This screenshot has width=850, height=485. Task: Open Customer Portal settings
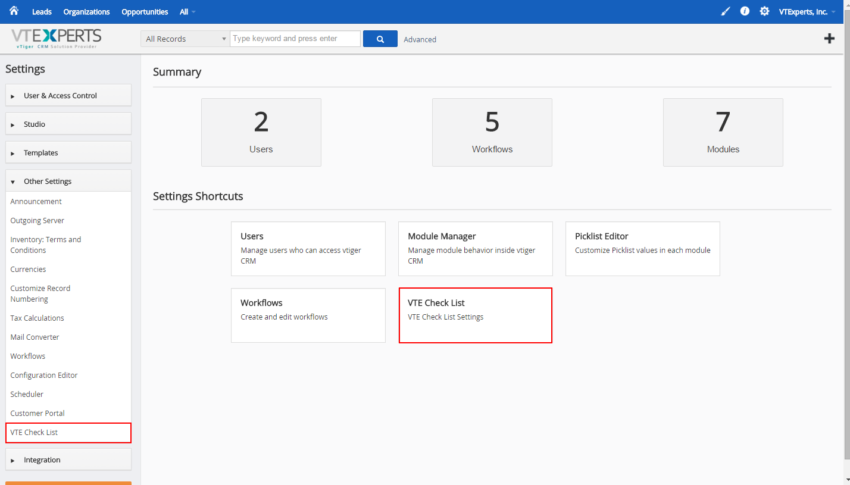[37, 413]
